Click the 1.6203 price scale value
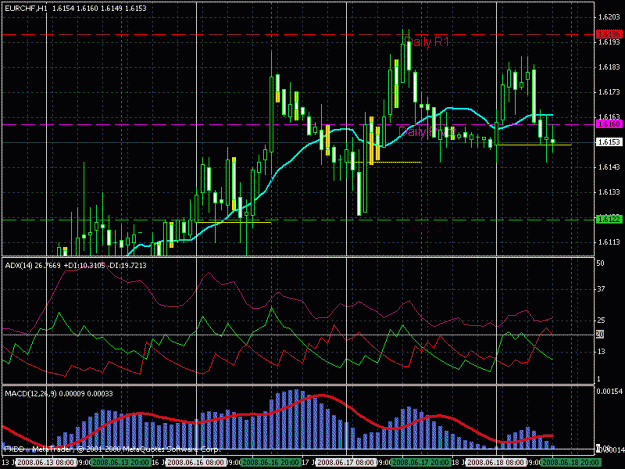 (x=609, y=17)
